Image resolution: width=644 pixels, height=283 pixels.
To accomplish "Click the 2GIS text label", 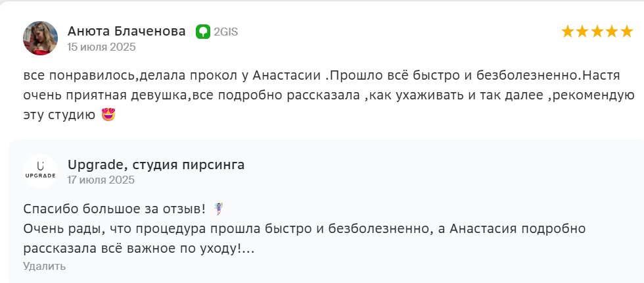I will 225,32.
